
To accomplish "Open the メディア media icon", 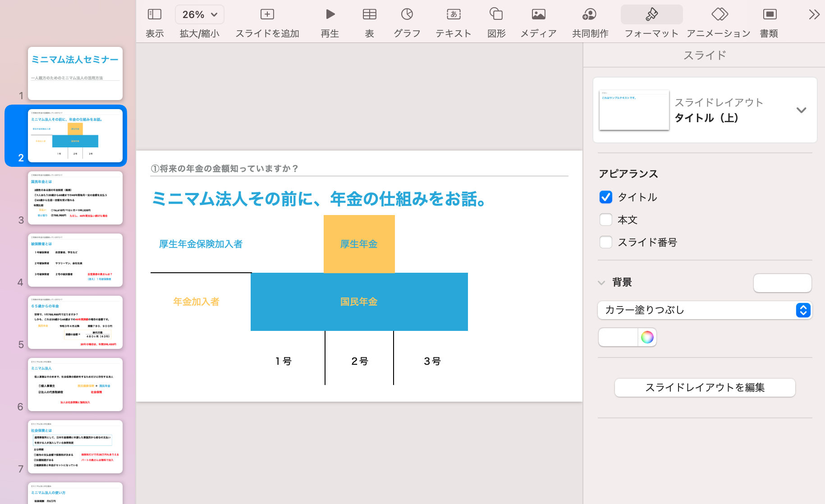I will click(x=539, y=14).
